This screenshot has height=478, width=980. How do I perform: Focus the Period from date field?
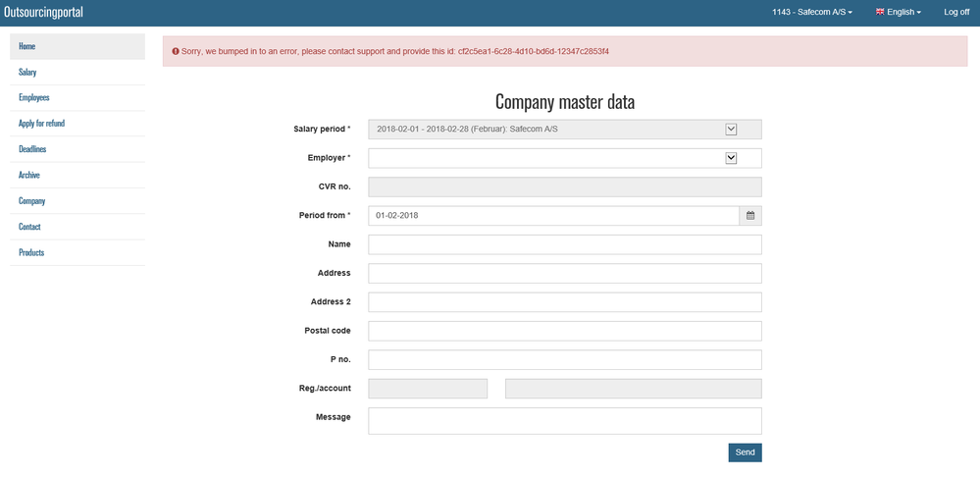tap(553, 215)
